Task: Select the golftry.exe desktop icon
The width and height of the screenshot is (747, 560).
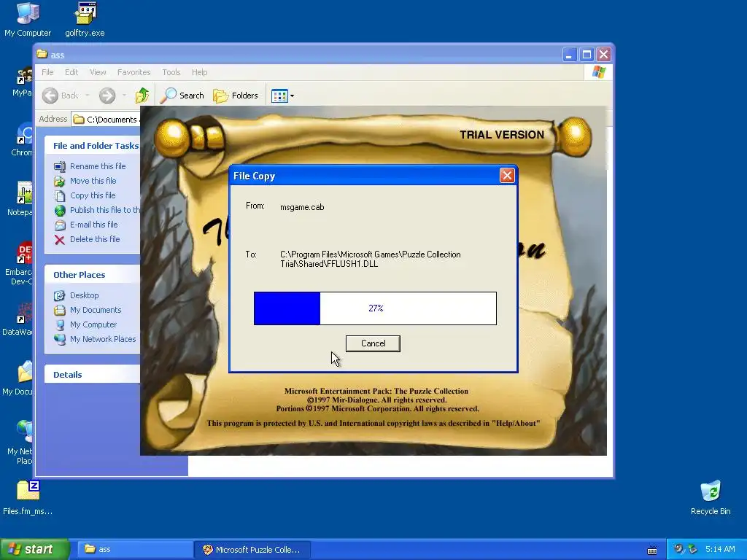Action: click(85, 20)
